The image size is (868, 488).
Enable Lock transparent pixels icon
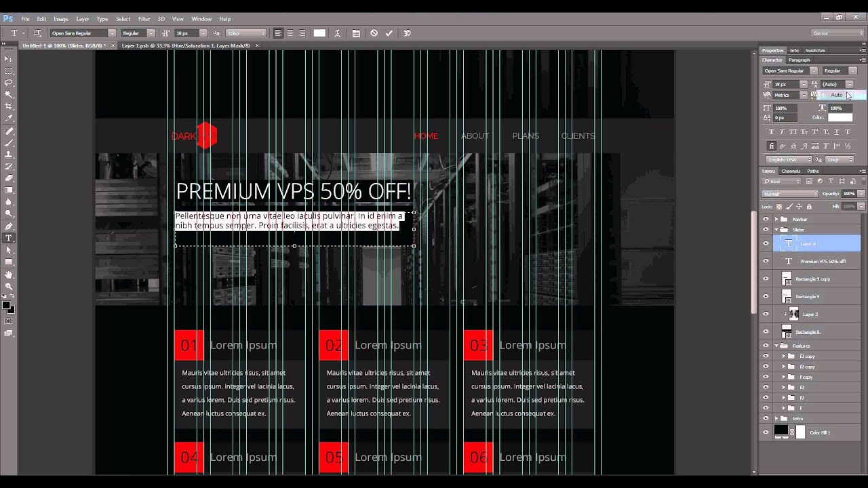point(779,206)
